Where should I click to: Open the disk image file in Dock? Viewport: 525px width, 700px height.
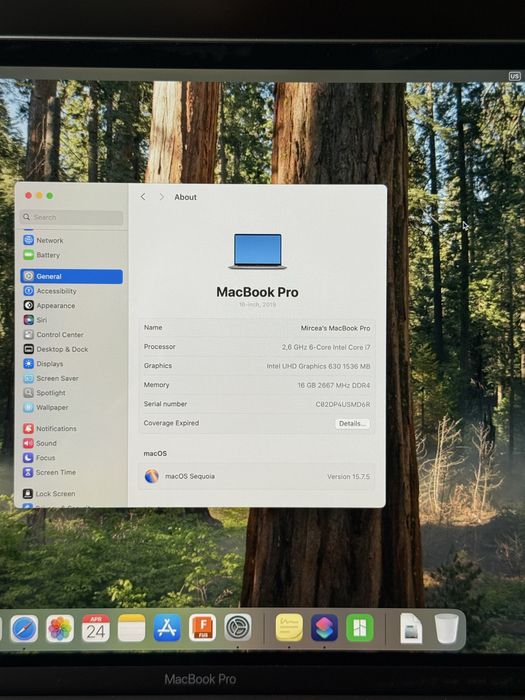(x=411, y=628)
